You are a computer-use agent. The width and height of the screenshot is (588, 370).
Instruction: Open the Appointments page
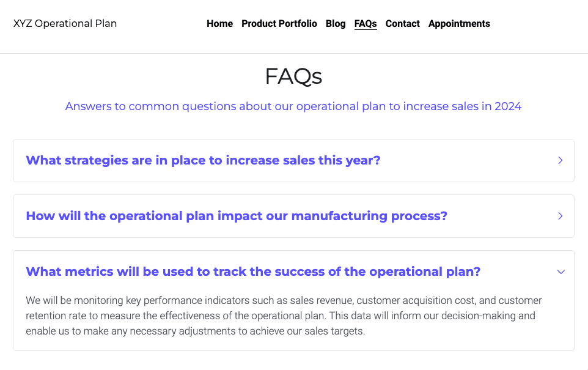click(x=459, y=24)
